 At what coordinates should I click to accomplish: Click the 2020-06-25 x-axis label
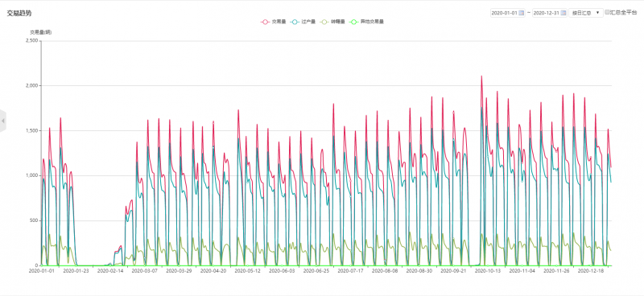click(316, 271)
